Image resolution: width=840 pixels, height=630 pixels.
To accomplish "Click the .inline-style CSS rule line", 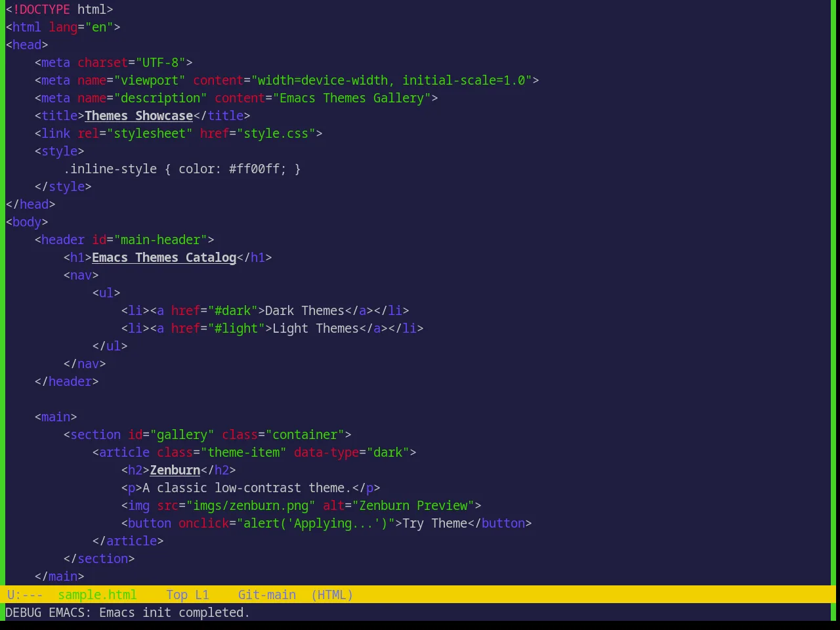I will point(182,169).
